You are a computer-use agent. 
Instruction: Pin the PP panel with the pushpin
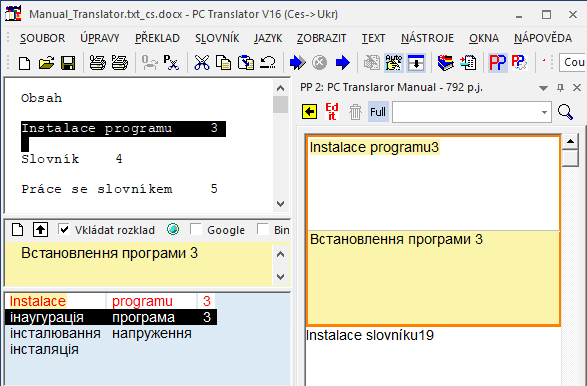point(560,88)
